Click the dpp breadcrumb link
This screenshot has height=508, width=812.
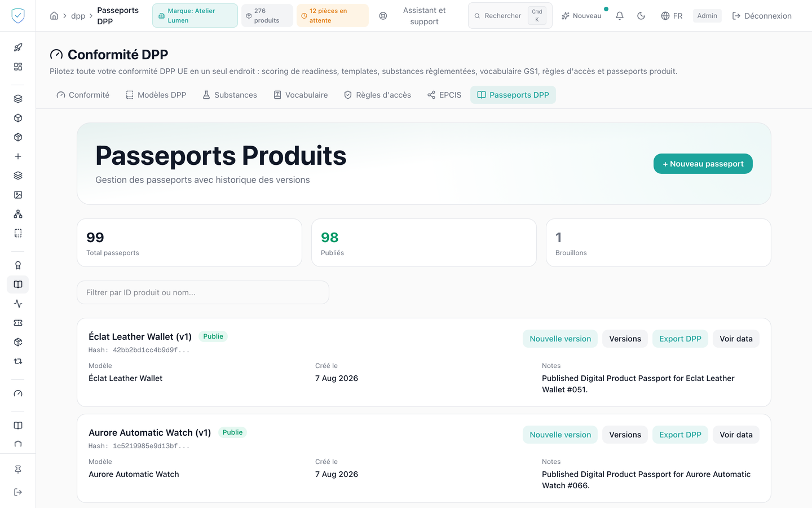click(78, 16)
